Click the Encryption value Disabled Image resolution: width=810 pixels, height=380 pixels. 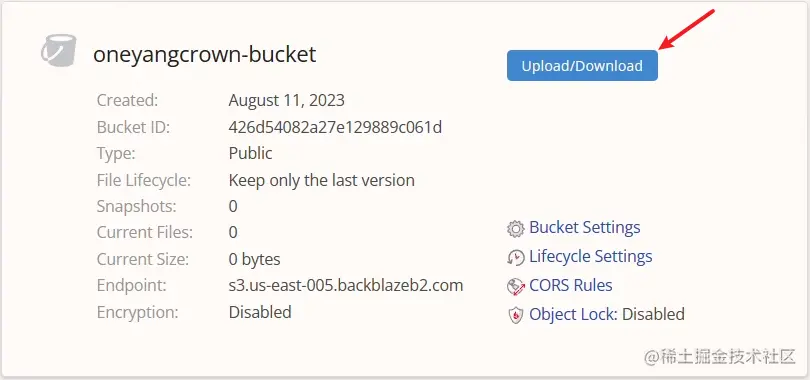260,312
